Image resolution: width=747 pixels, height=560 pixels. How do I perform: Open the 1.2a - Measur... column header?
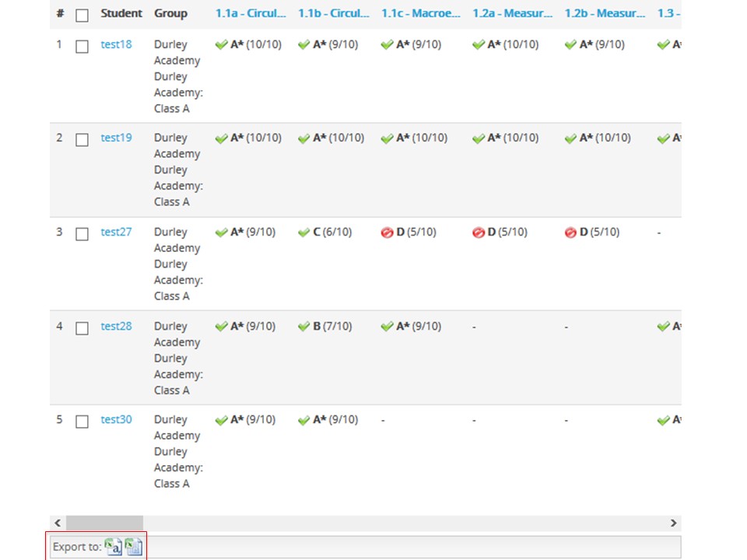tap(510, 13)
